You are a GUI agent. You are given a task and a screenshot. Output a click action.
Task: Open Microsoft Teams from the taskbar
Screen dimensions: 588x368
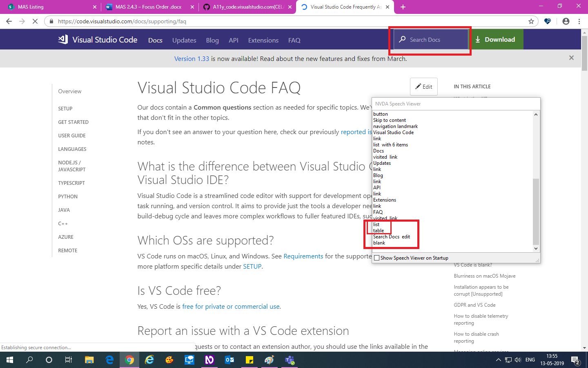click(x=290, y=360)
